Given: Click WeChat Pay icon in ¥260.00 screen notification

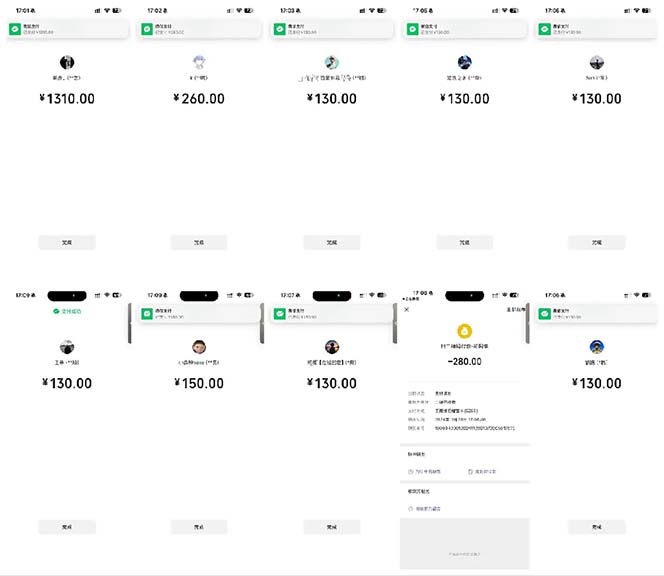Looking at the screenshot, I should tap(146, 29).
